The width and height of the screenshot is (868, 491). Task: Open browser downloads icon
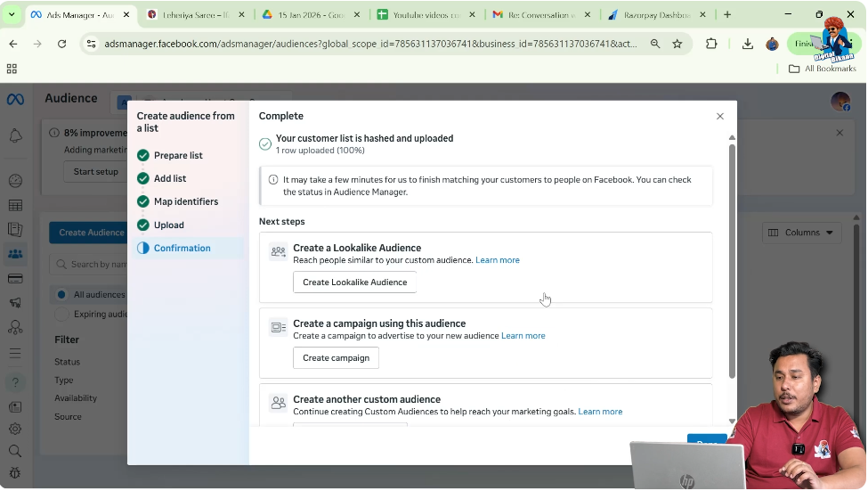pyautogui.click(x=747, y=44)
